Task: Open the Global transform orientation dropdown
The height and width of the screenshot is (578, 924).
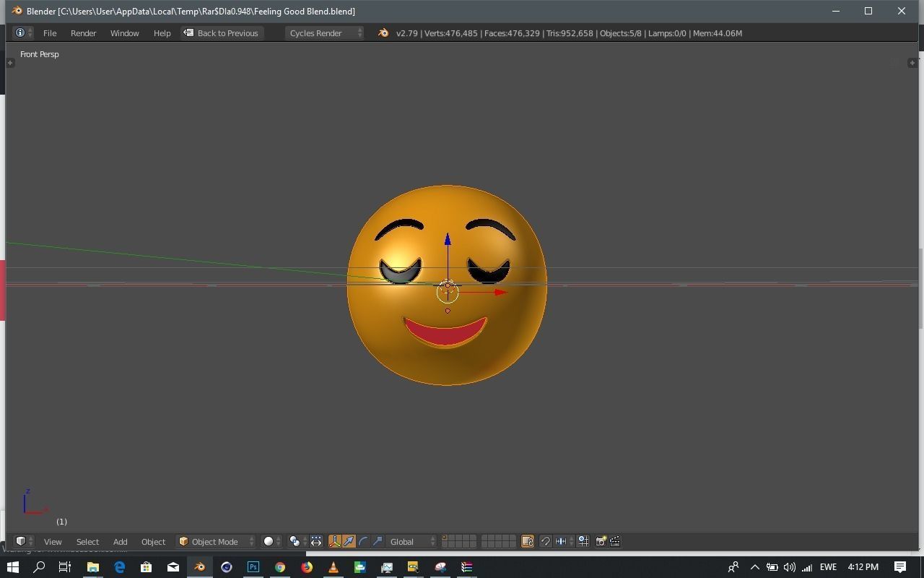Action: coord(411,541)
